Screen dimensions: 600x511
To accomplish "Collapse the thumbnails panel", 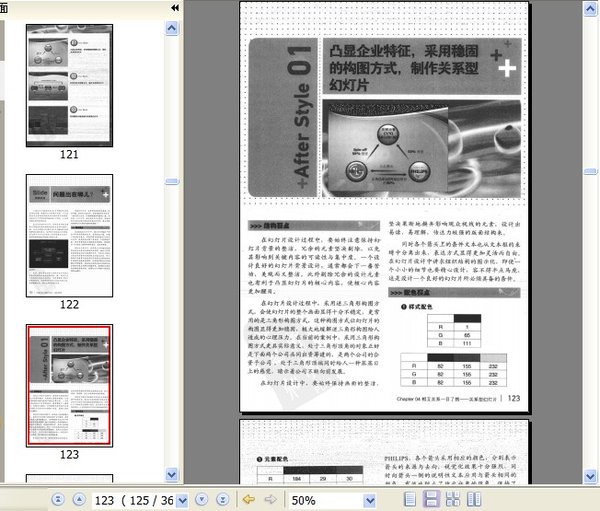I will click(x=175, y=7).
